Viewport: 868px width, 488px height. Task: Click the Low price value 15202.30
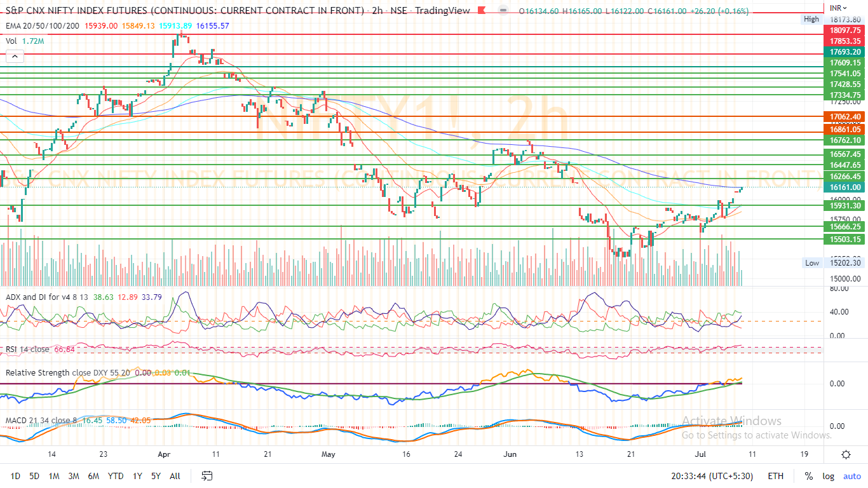coord(845,262)
